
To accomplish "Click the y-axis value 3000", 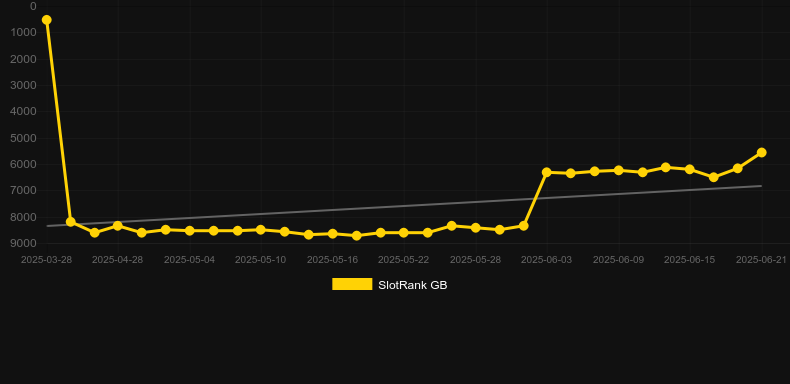I will 24,85.
